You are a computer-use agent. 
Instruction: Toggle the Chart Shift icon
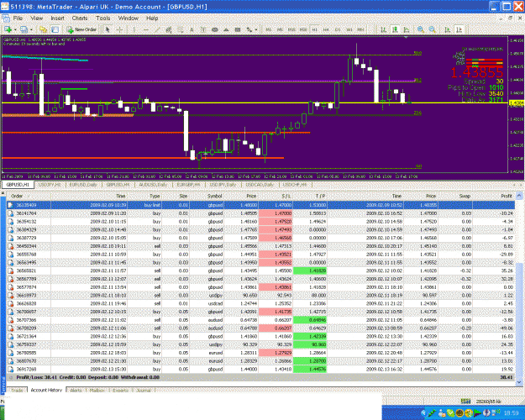[459, 29]
